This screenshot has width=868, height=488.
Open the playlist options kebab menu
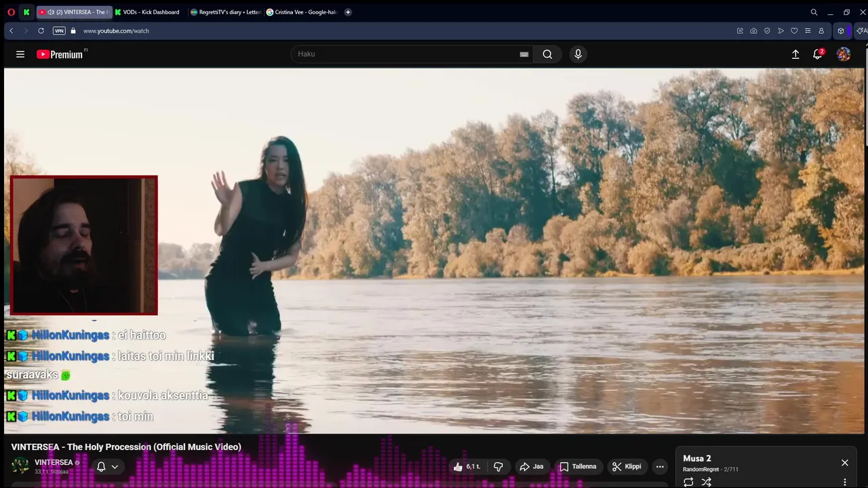pyautogui.click(x=845, y=482)
